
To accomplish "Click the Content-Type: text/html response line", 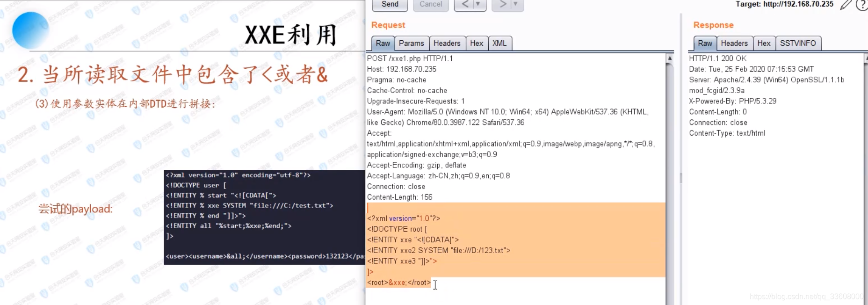I will pyautogui.click(x=727, y=133).
